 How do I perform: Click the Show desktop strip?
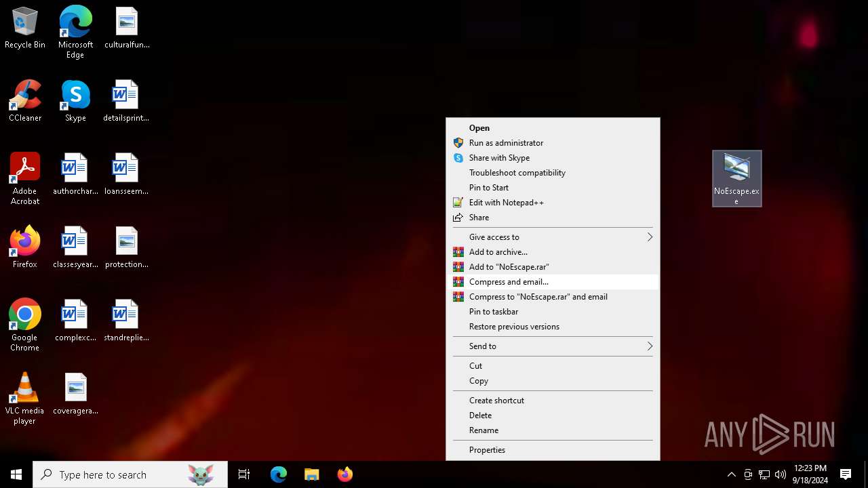click(x=866, y=474)
